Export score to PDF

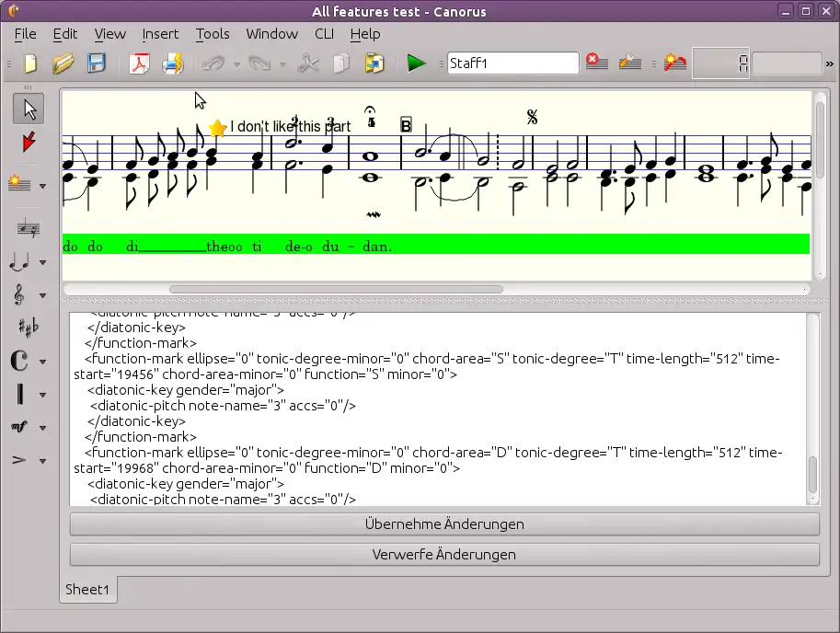[x=139, y=63]
